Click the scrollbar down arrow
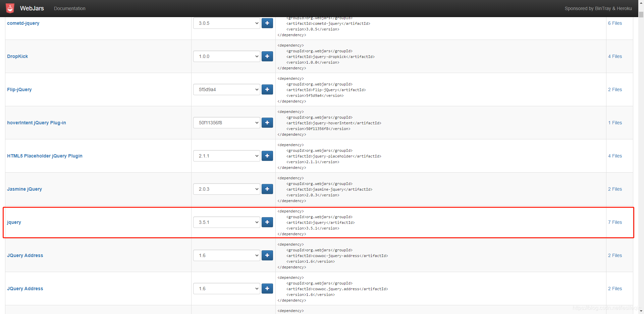The image size is (644, 314). [x=641, y=311]
